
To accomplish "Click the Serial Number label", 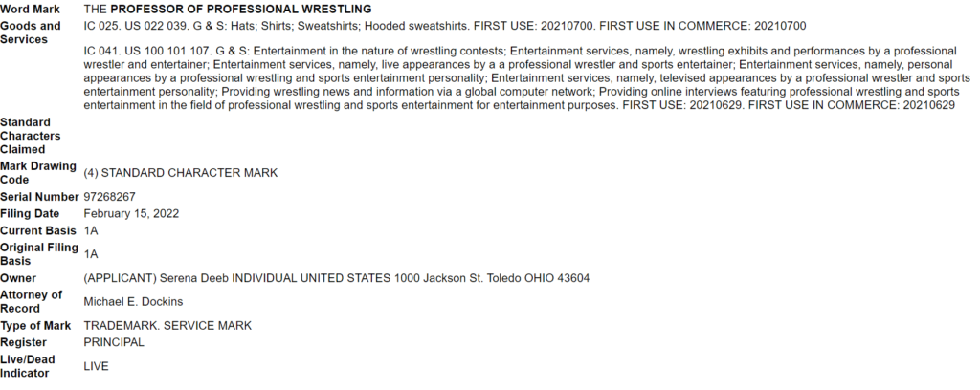I will [x=39, y=197].
